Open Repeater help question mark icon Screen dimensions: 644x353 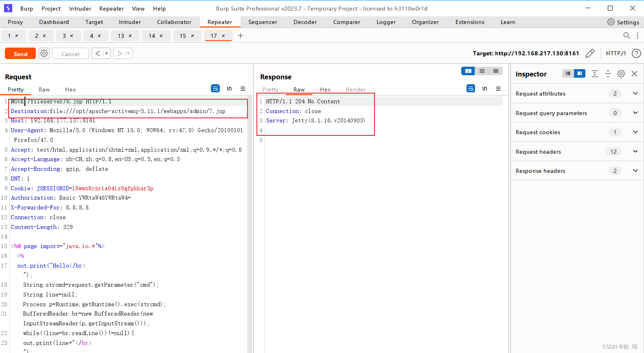point(636,53)
